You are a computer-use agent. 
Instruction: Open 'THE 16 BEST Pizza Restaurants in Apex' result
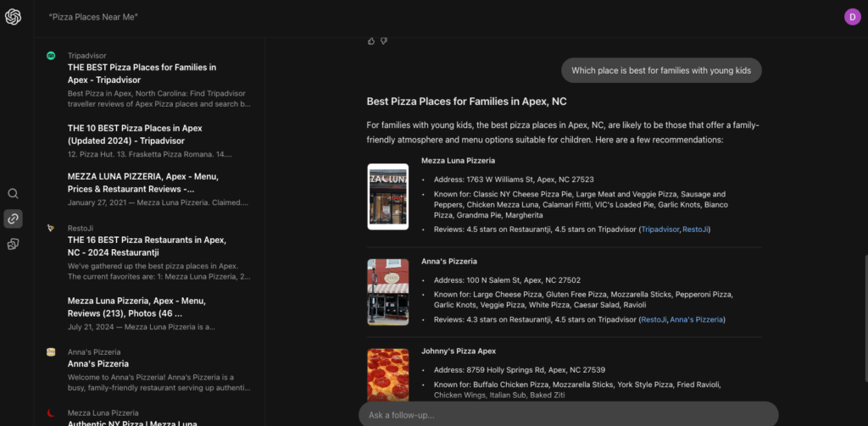[x=147, y=246]
